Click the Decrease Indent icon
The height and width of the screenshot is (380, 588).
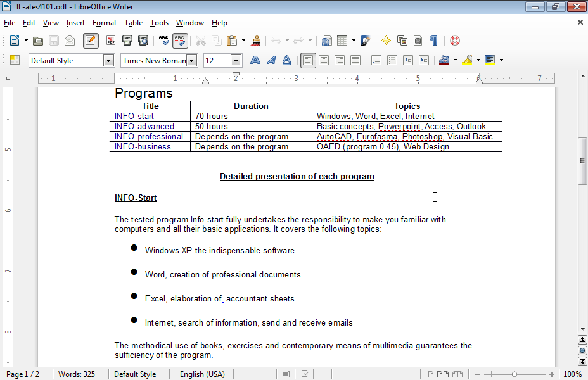click(x=408, y=60)
